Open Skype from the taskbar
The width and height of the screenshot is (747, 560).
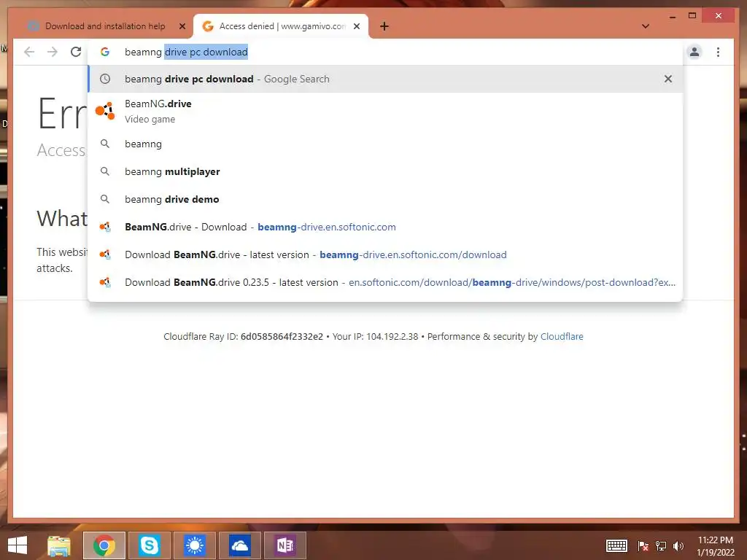point(149,545)
